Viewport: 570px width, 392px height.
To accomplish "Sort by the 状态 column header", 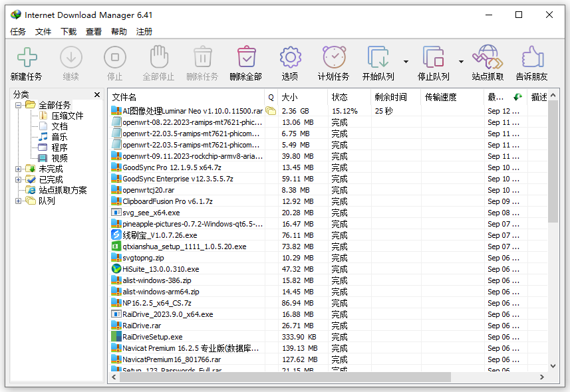I will 349,97.
